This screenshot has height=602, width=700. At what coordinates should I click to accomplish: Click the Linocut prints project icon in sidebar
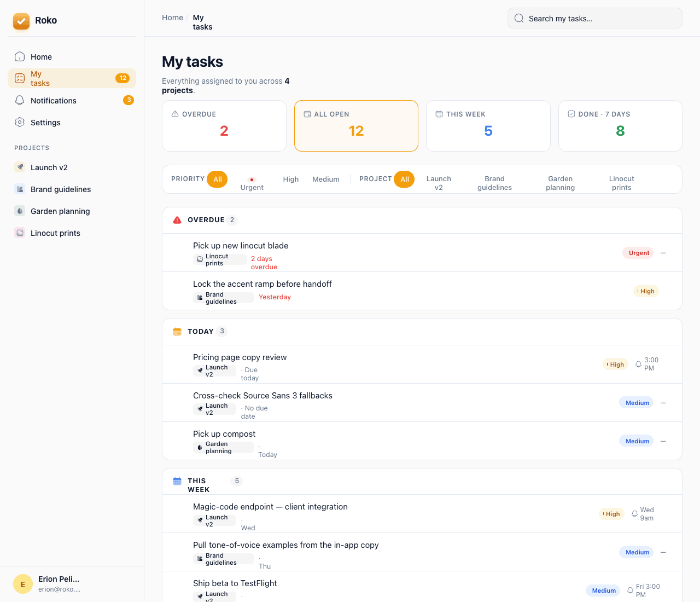20,233
